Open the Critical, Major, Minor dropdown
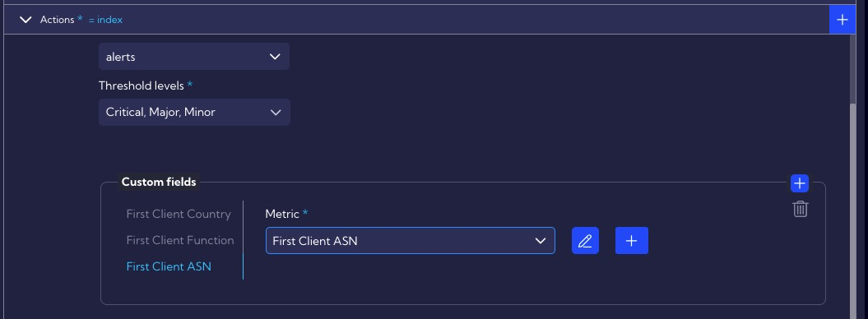This screenshot has width=868, height=319. (194, 113)
